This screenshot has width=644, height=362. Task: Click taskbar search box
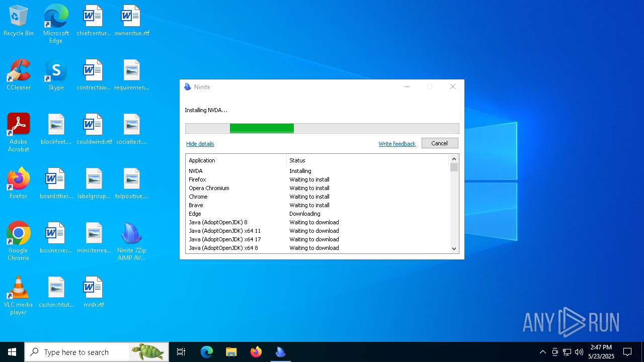[97, 352]
